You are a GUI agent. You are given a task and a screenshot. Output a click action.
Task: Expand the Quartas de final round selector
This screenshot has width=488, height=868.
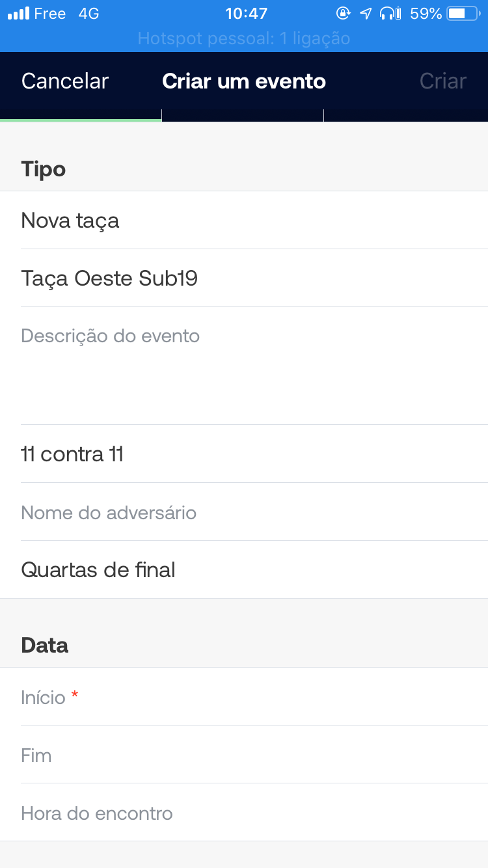(244, 570)
